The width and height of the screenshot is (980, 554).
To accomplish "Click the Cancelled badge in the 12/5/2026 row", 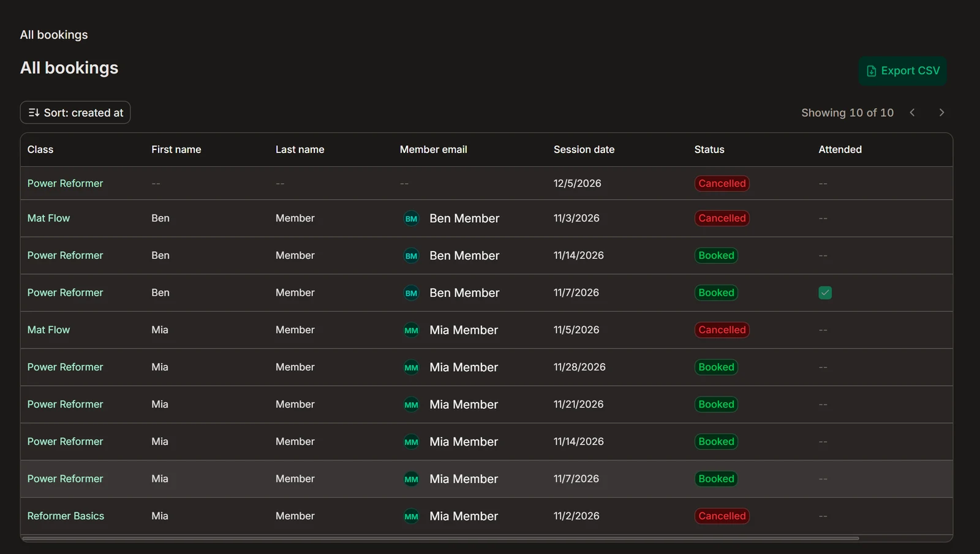I will [722, 184].
